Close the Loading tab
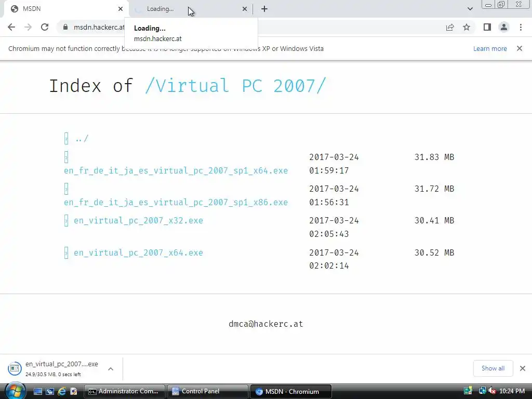The image size is (532, 399). (x=245, y=9)
